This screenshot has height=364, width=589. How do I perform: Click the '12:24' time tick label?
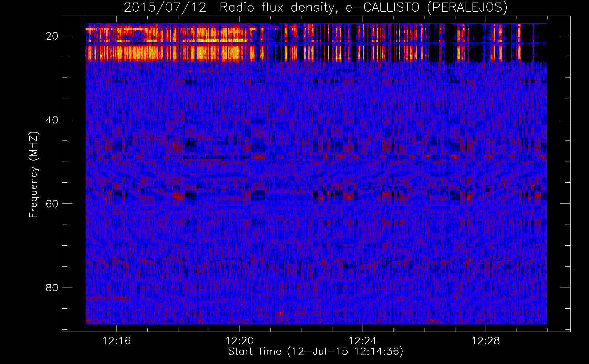(363, 341)
